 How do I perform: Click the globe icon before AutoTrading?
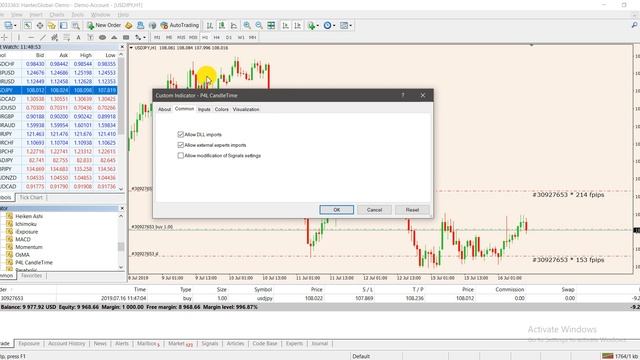[x=152, y=25]
